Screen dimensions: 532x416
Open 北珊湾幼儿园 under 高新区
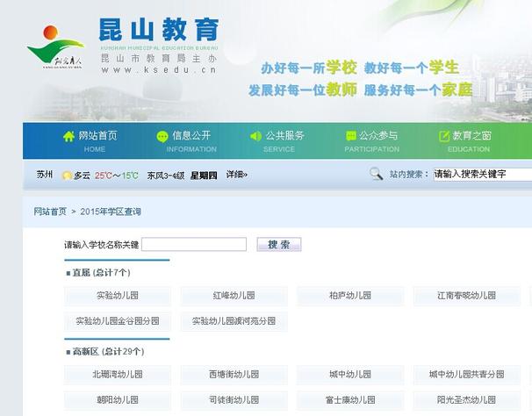(x=118, y=374)
